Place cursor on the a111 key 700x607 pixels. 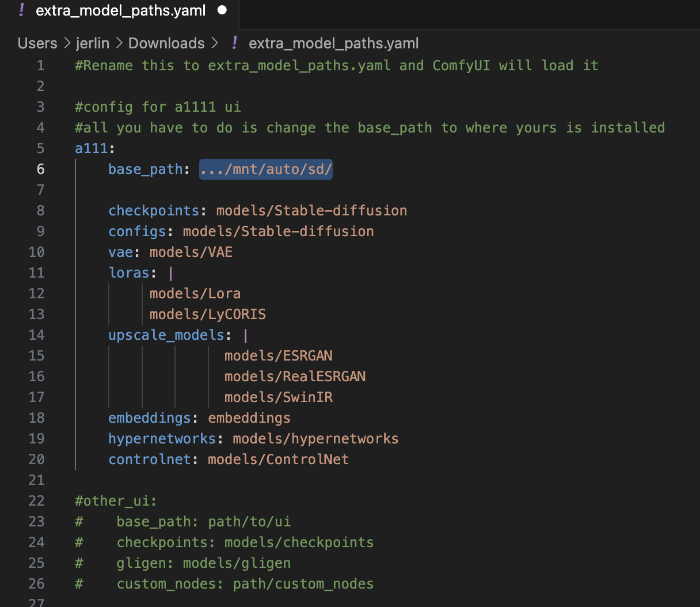click(91, 149)
